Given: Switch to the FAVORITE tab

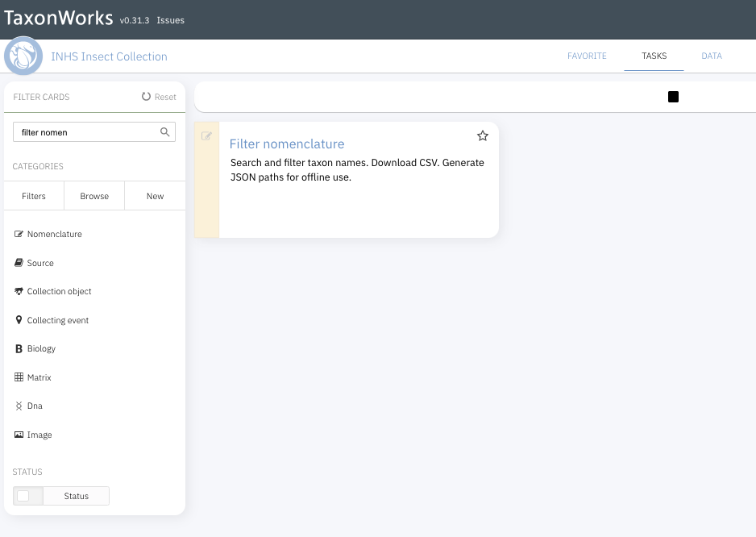Looking at the screenshot, I should [587, 56].
